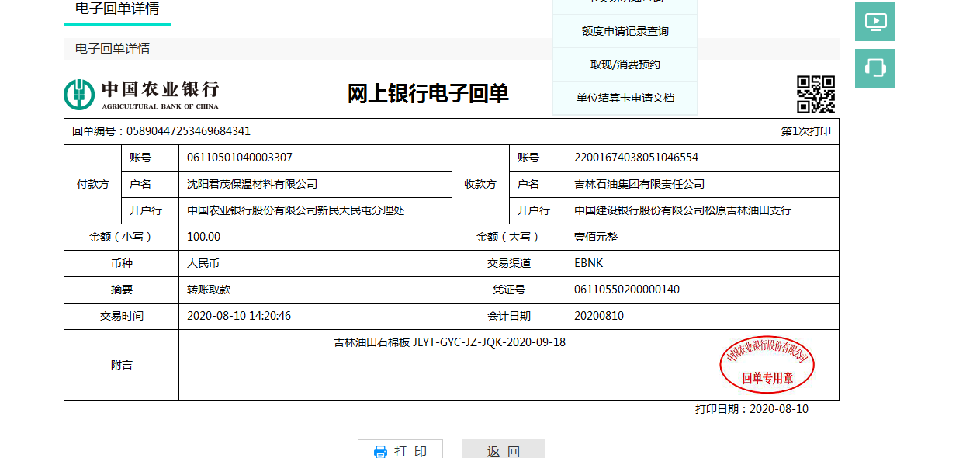Click the grey 电子回单详情 section header
The image size is (980, 458).
(x=452, y=49)
